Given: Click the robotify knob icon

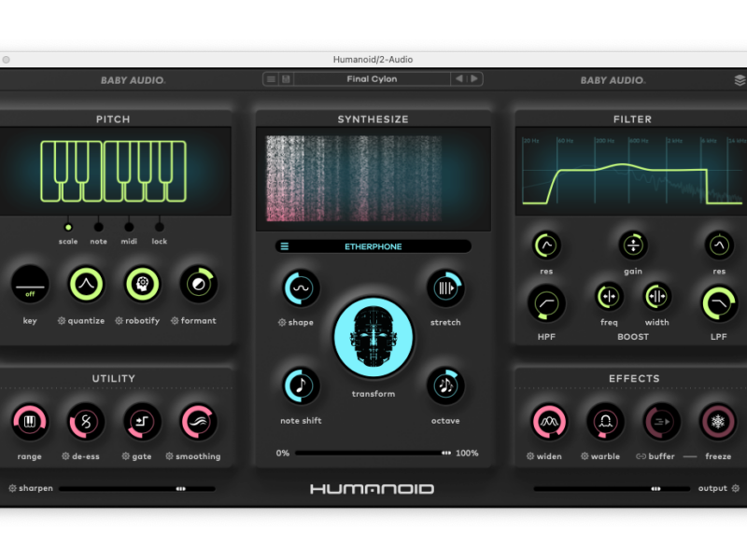Looking at the screenshot, I should (142, 285).
